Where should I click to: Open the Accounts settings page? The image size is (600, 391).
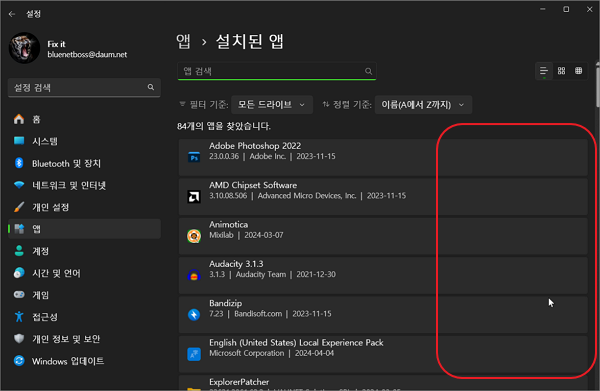pyautogui.click(x=84, y=251)
